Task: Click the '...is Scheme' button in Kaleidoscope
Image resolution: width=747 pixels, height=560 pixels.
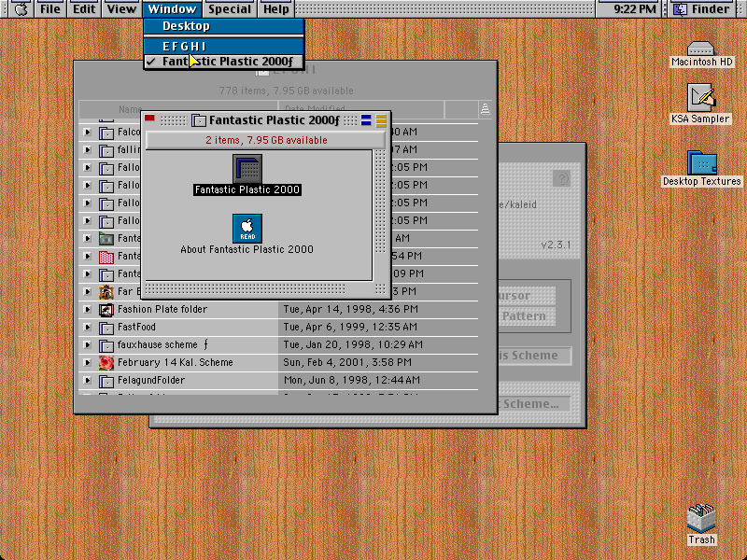Action: pos(534,356)
